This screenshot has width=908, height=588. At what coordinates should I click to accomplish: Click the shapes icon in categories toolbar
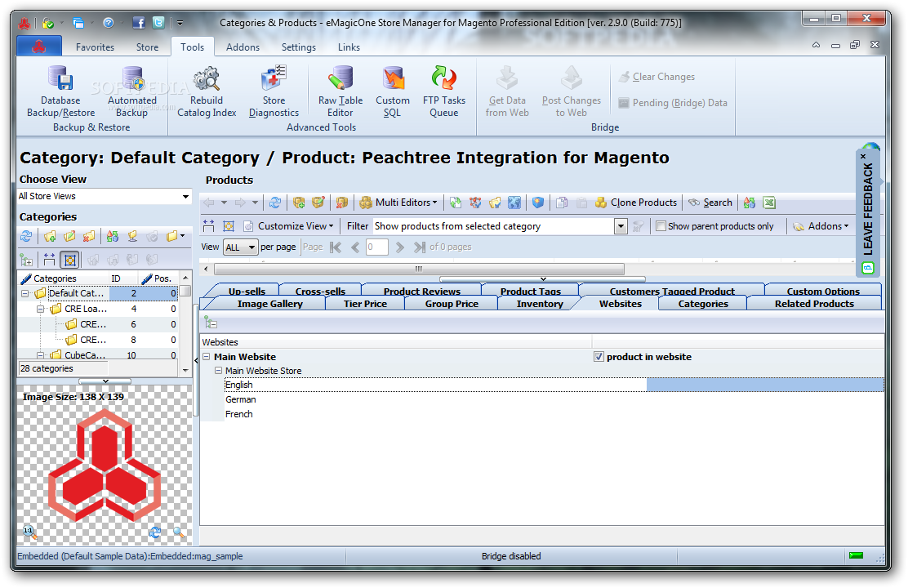tap(113, 236)
